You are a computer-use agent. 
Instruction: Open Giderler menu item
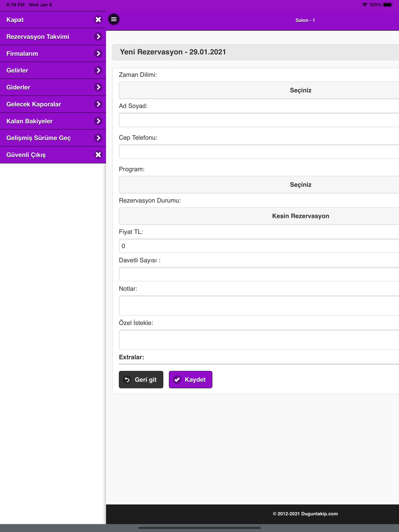(x=53, y=87)
